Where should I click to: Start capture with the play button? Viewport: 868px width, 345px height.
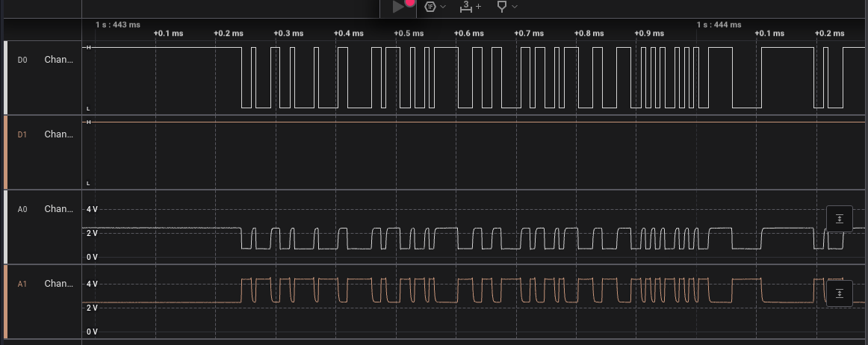coord(398,7)
